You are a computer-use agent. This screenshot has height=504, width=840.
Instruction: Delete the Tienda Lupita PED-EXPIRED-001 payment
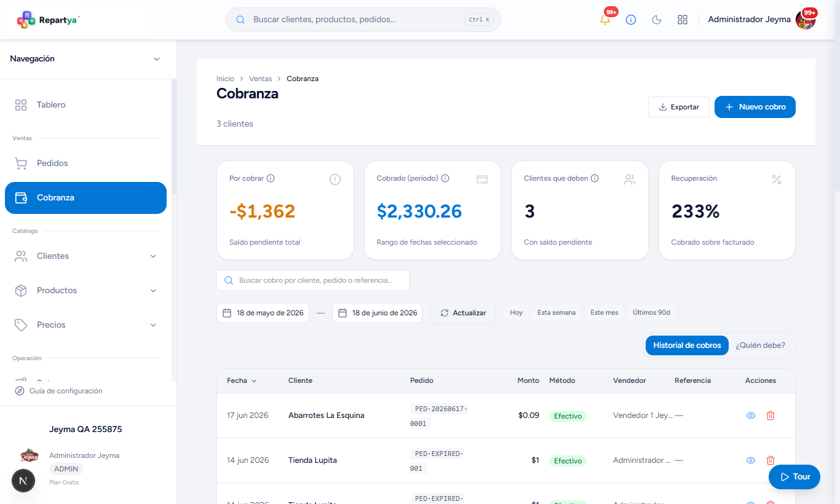point(771,460)
